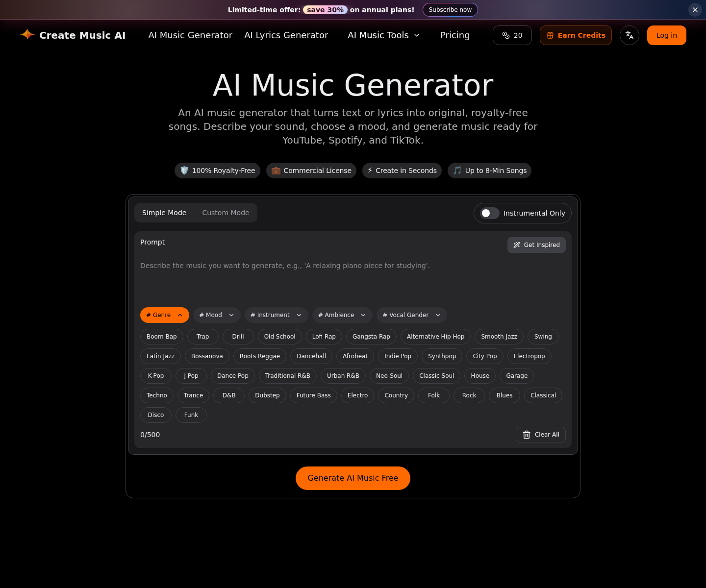Collapse the Genre tag dropdown

coord(165,315)
